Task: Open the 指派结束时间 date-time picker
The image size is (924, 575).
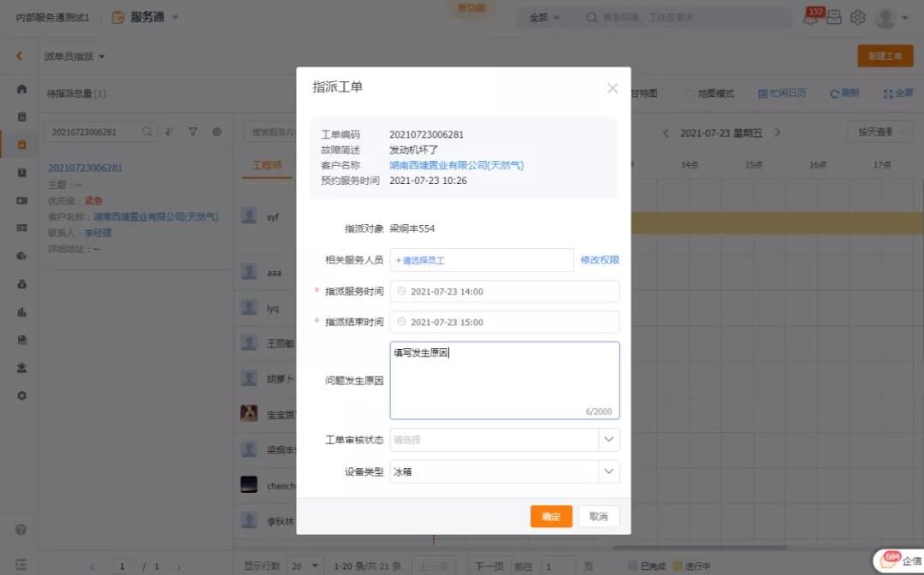Action: pos(505,323)
